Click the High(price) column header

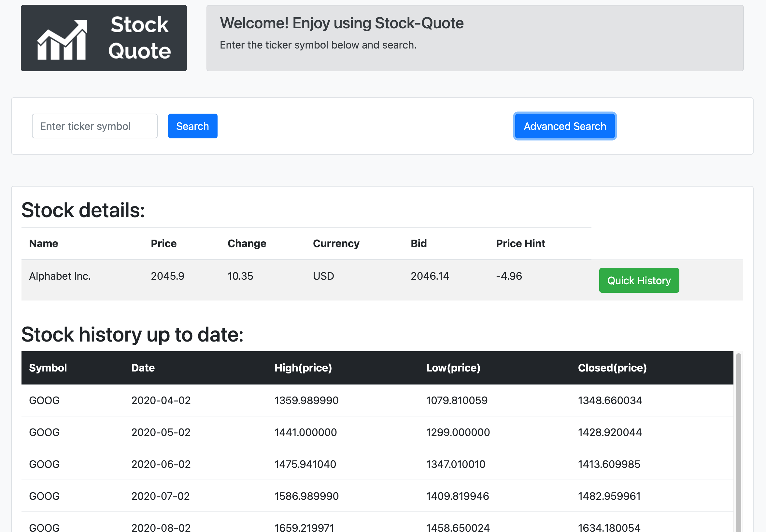click(x=303, y=368)
